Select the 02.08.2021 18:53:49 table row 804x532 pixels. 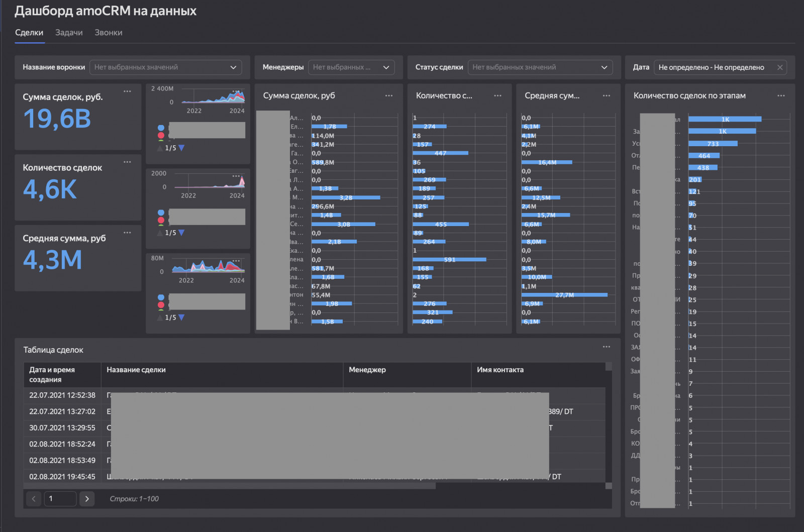(x=314, y=460)
